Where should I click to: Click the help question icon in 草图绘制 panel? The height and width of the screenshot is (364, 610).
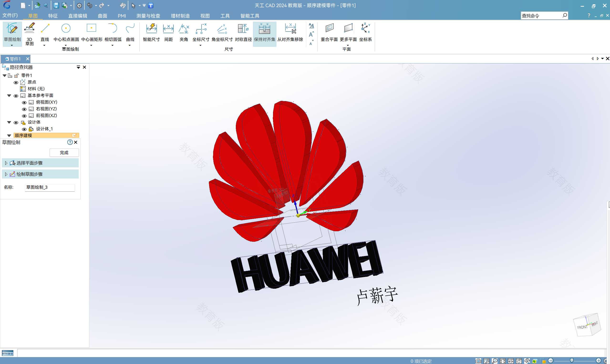tap(70, 142)
